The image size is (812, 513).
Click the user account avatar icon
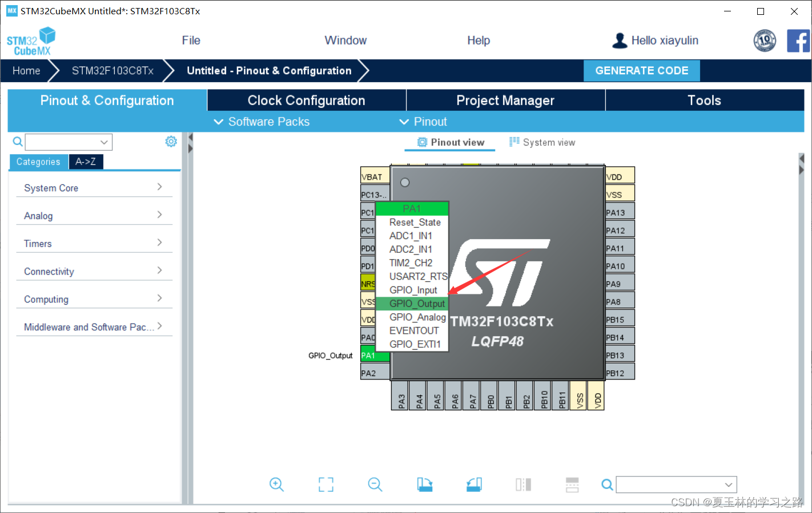coord(620,41)
